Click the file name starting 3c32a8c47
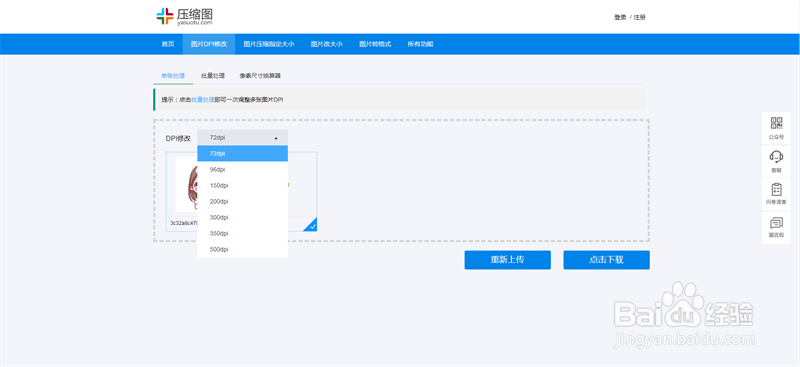 [184, 223]
